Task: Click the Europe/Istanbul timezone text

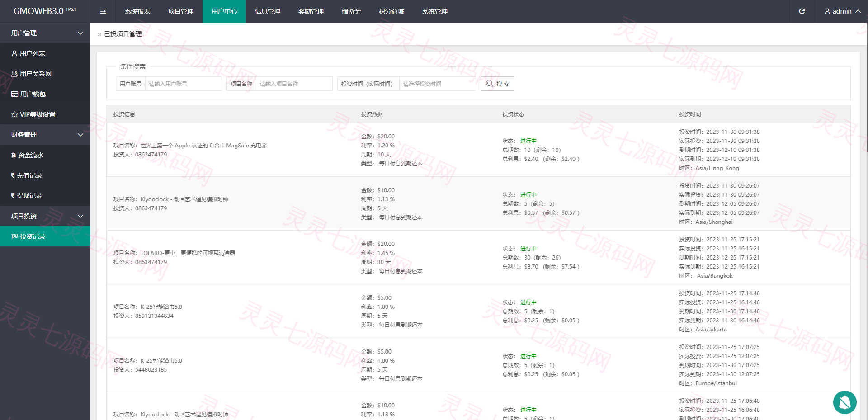Action: (716, 383)
